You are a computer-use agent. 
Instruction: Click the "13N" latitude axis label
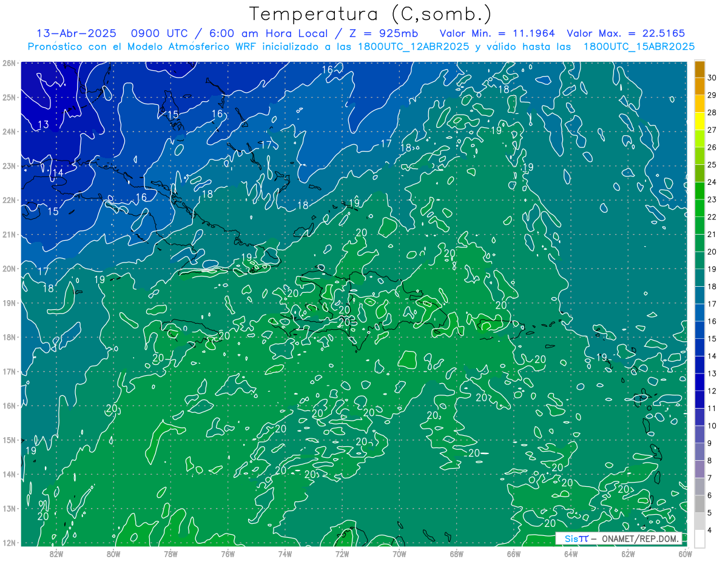(8, 508)
